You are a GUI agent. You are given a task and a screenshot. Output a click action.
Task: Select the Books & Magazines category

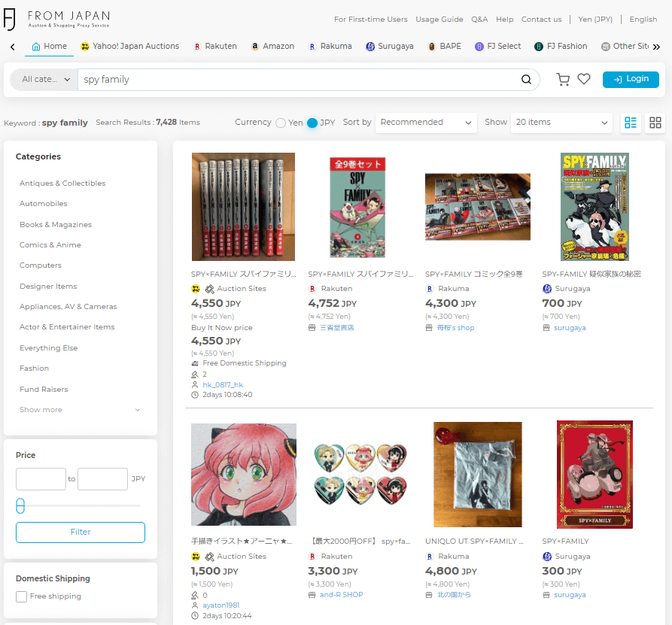[56, 224]
